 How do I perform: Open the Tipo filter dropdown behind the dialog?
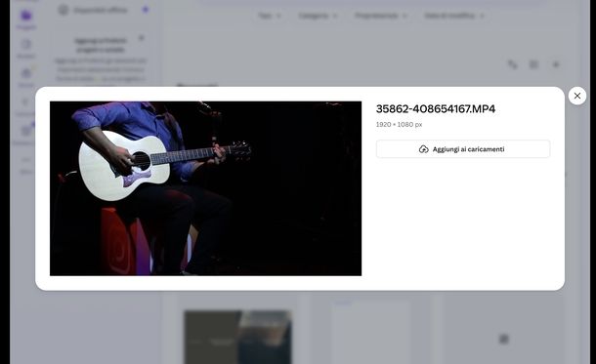pyautogui.click(x=270, y=16)
